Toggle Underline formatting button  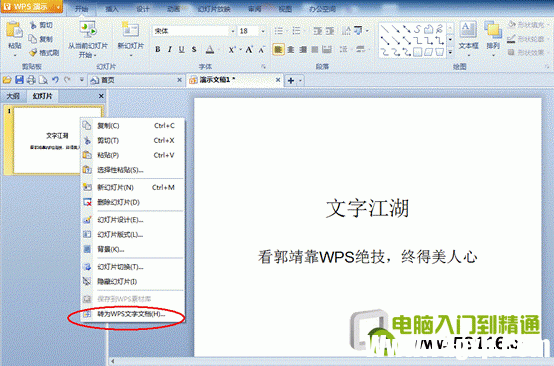pos(182,50)
